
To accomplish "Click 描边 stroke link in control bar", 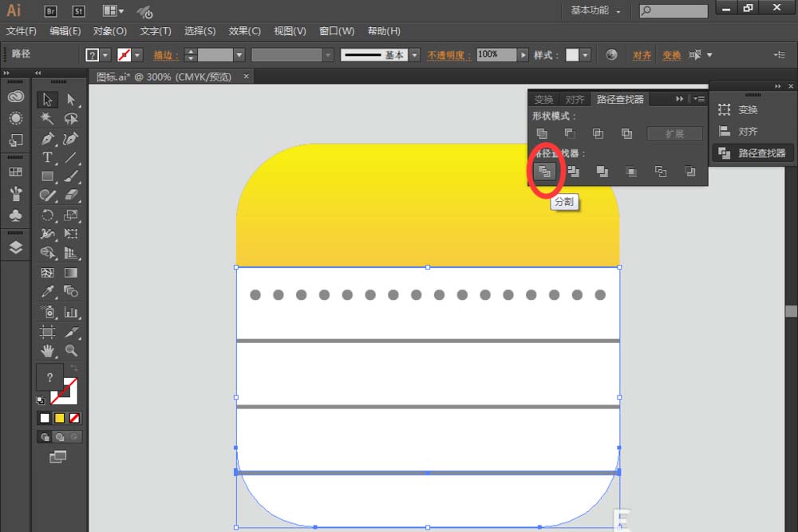I will click(166, 55).
